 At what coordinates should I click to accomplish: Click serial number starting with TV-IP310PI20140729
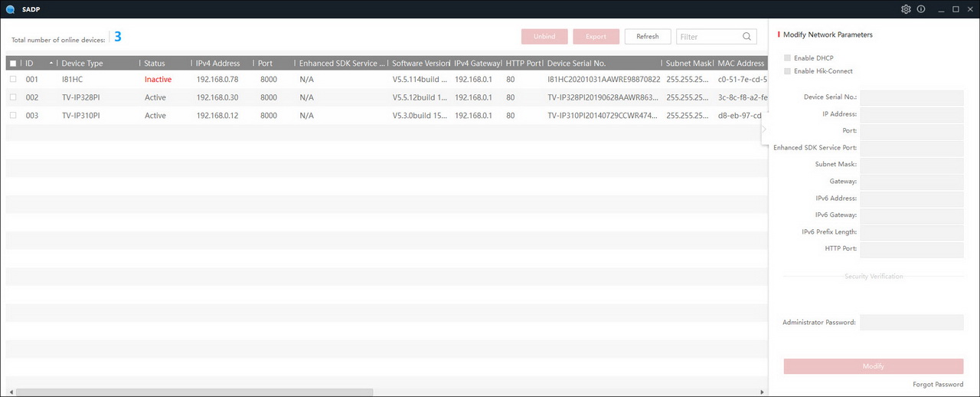[603, 116]
